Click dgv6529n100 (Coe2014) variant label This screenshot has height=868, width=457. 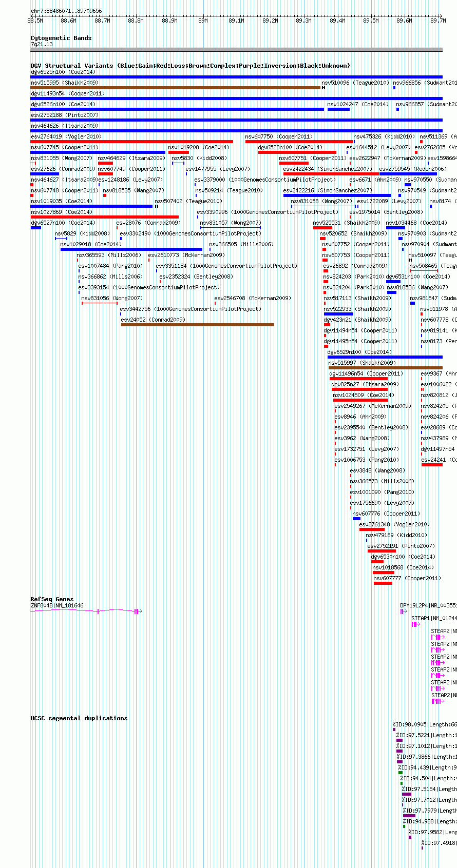coord(359,352)
